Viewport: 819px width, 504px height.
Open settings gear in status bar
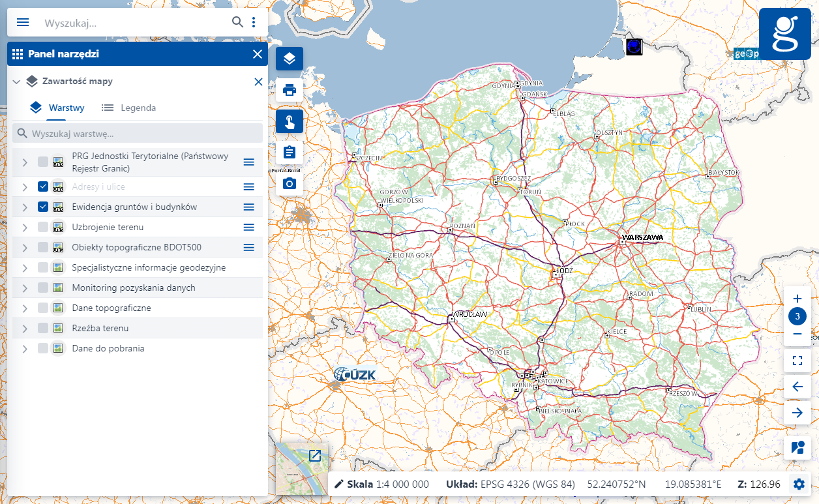click(x=798, y=484)
